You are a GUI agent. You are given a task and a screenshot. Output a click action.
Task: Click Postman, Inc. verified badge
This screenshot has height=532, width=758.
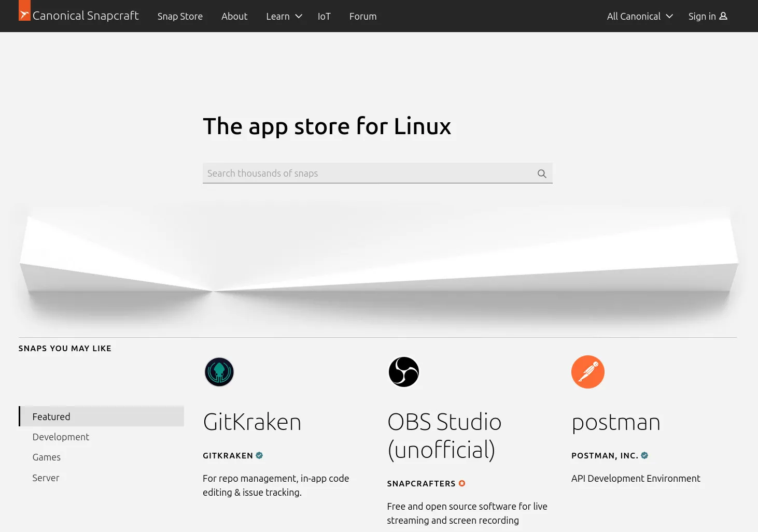(x=644, y=455)
